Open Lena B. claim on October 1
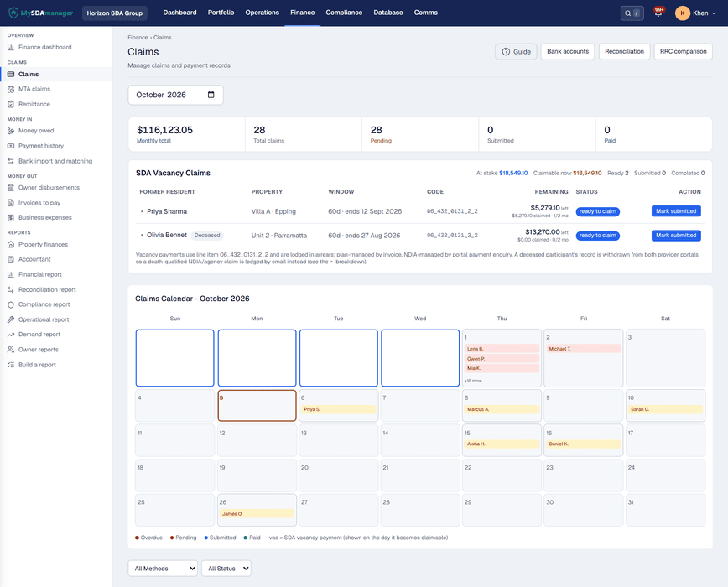The image size is (728, 587). [x=502, y=349]
